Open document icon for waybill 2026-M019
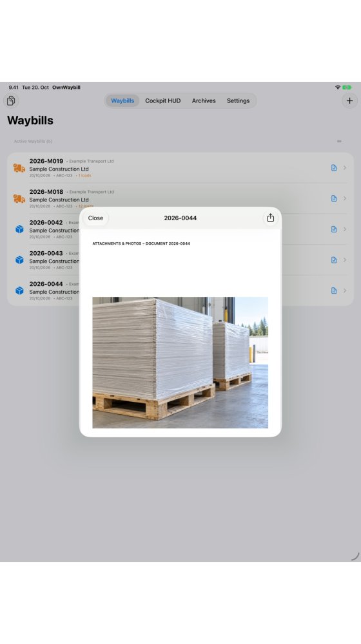Screen dimensions: 361x644 point(334,167)
